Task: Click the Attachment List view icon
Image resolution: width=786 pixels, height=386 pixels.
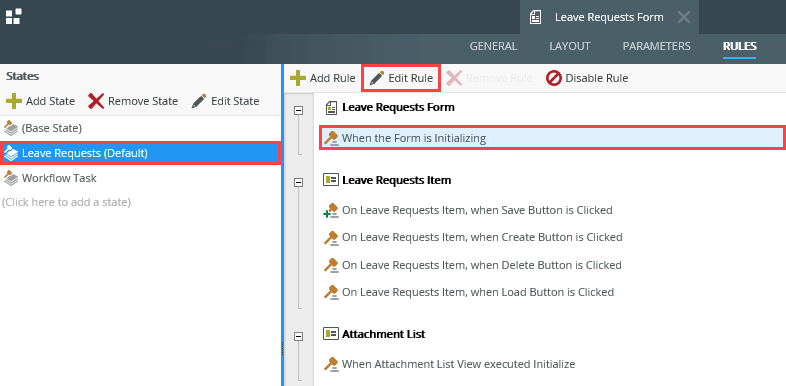Action: click(x=331, y=334)
